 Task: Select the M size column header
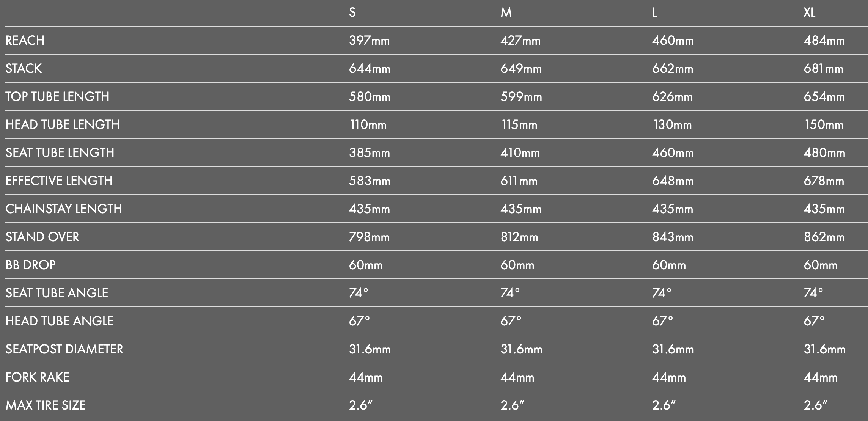506,13
